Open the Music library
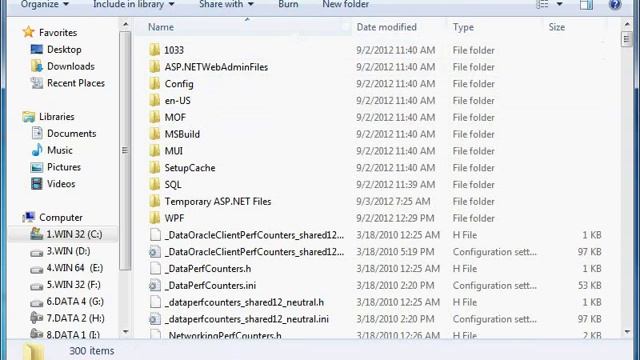 [x=60, y=150]
